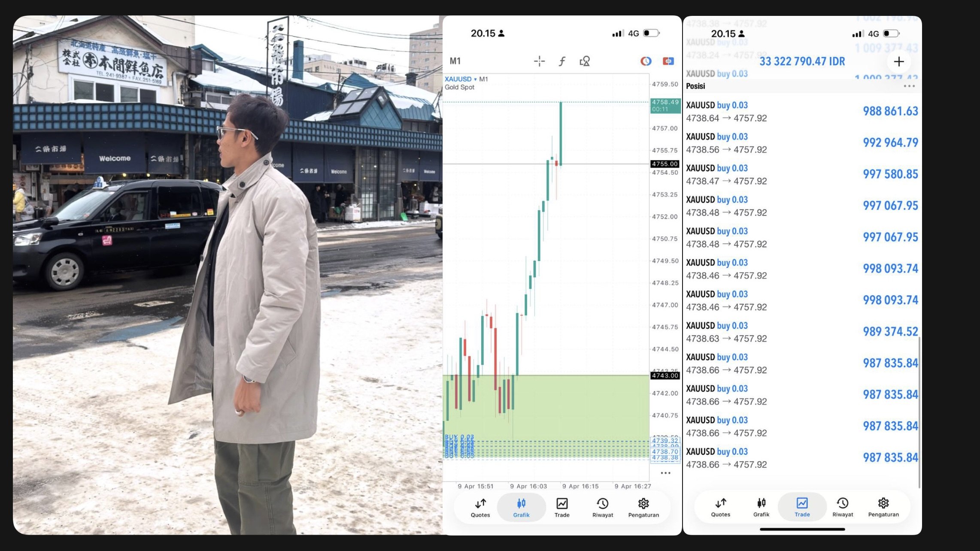The height and width of the screenshot is (551, 980).
Task: Open the chart objects shapes icon
Action: (x=585, y=61)
